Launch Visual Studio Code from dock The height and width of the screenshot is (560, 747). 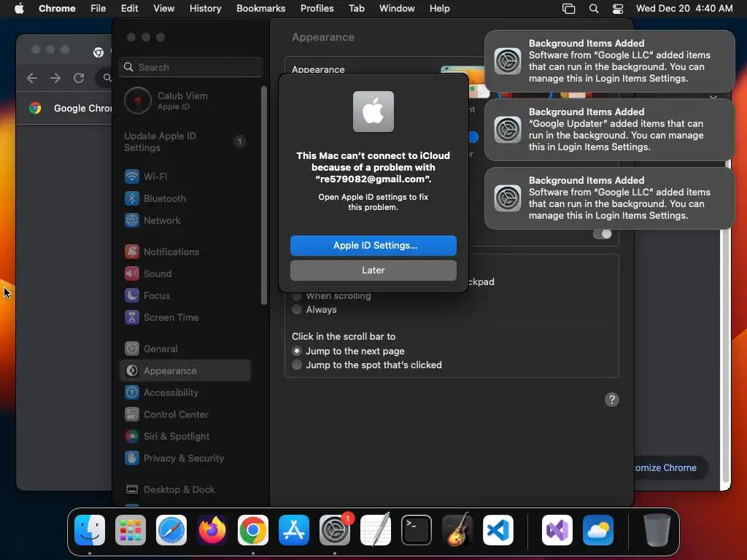[x=498, y=530]
